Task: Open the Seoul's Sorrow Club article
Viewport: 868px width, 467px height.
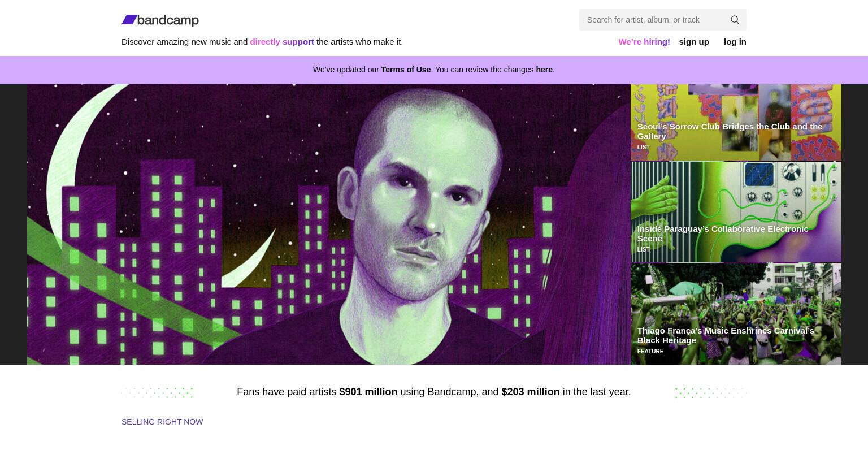Action: click(x=729, y=131)
